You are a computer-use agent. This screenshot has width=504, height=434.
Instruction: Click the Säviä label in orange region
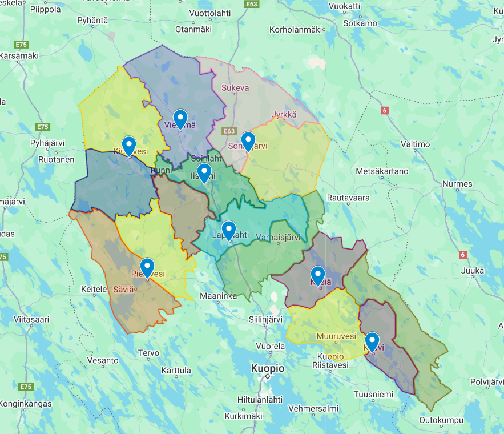pos(123,289)
